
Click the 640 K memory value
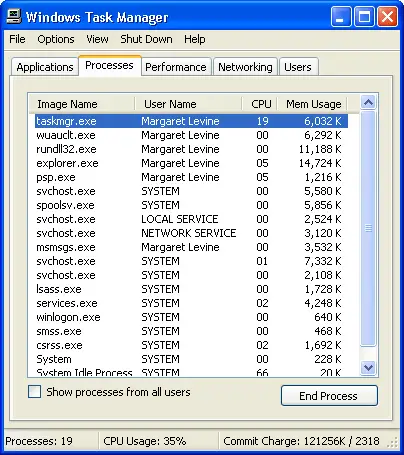[x=328, y=317]
